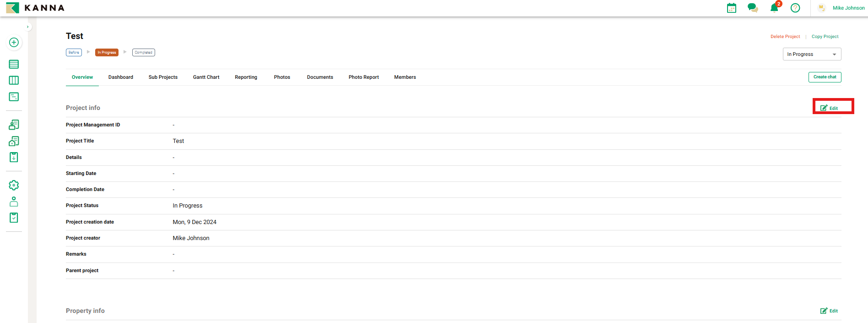Screen dimensions: 868x323
Task: Open the settings gear in sidebar
Action: (14, 185)
